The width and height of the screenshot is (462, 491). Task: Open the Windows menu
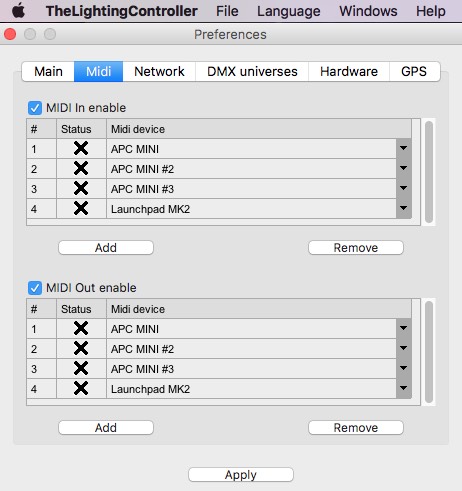(x=368, y=11)
